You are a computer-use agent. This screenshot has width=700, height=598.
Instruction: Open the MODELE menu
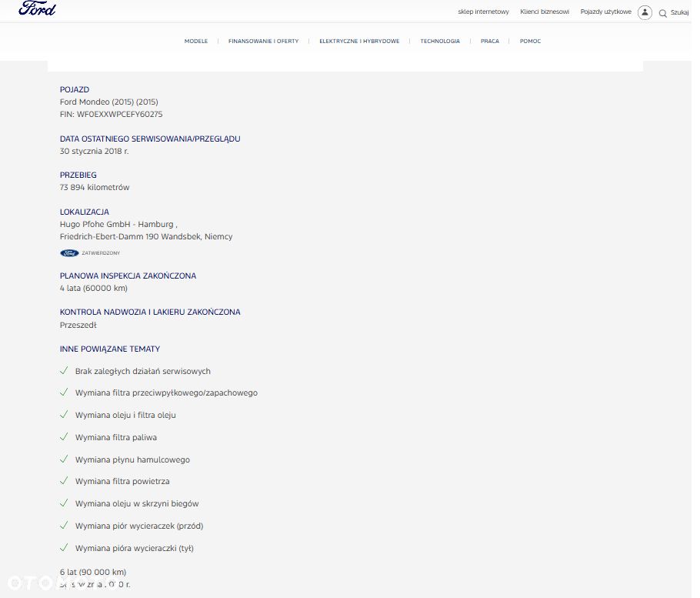coord(196,41)
